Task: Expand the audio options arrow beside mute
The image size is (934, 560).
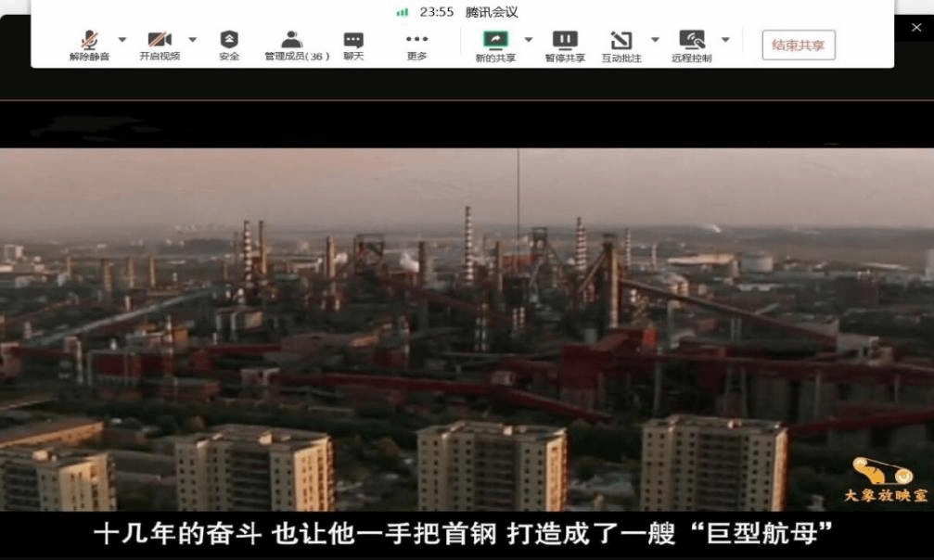Action: click(122, 40)
